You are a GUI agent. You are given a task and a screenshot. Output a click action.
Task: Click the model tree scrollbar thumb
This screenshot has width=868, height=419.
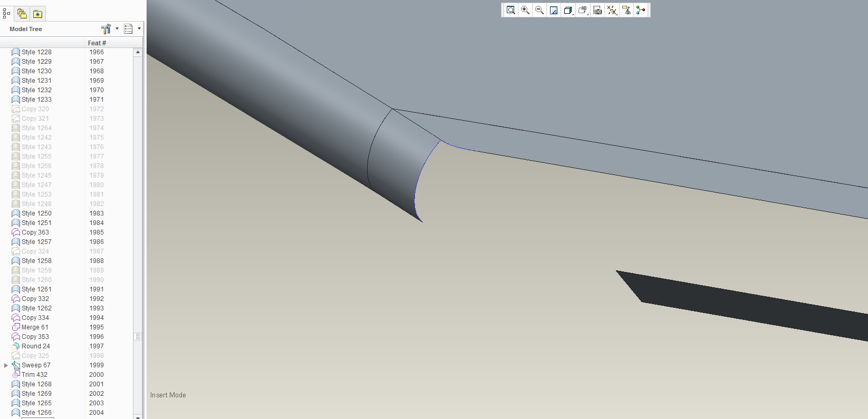tap(138, 336)
